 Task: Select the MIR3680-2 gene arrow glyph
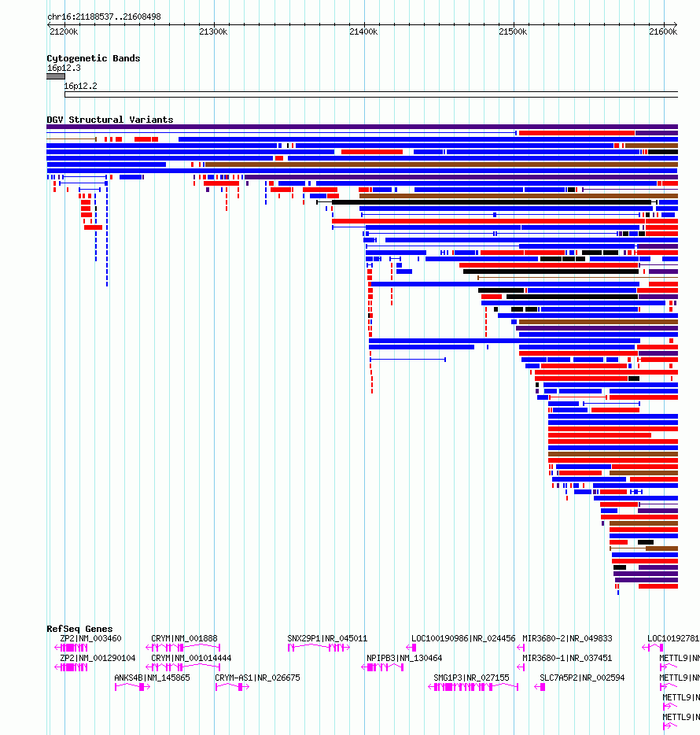click(521, 648)
